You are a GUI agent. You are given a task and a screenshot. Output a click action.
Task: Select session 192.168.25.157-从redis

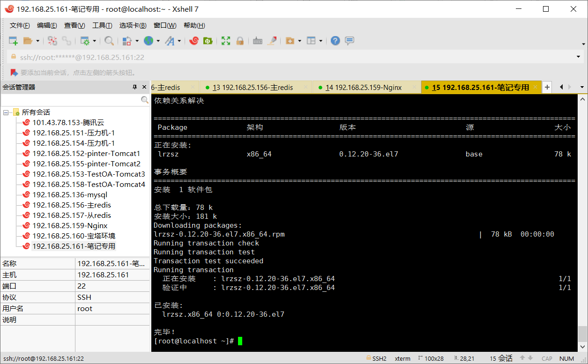pos(72,215)
